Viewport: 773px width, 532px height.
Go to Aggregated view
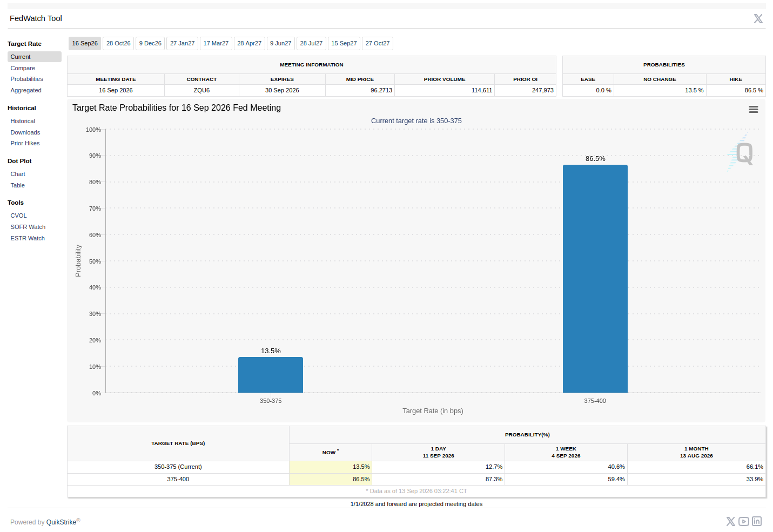[x=26, y=90]
